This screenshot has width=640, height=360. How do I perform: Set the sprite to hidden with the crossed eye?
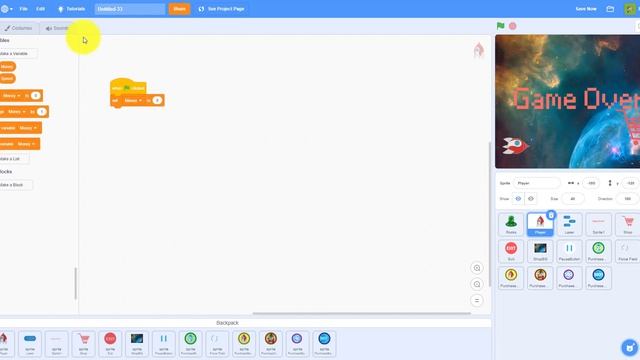pos(531,199)
